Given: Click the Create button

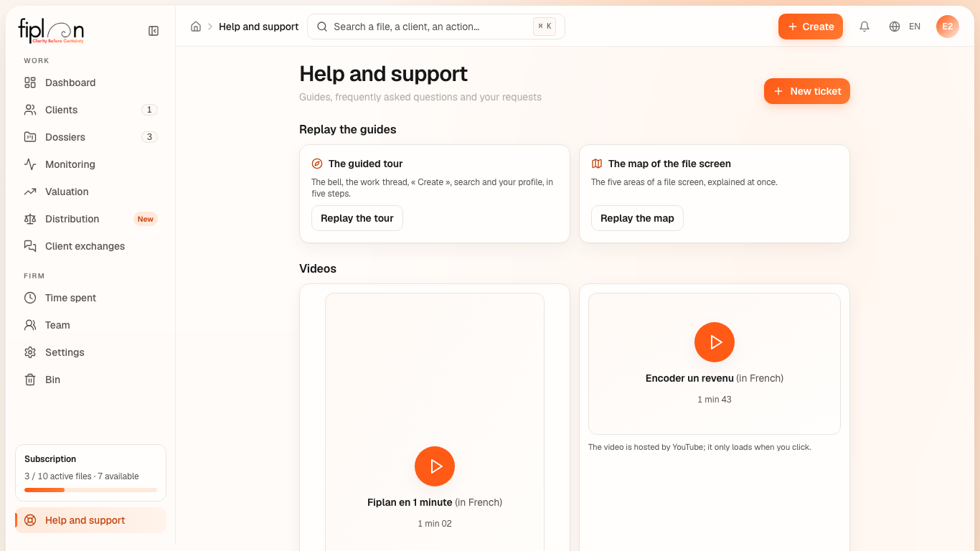Looking at the screenshot, I should click(x=811, y=27).
